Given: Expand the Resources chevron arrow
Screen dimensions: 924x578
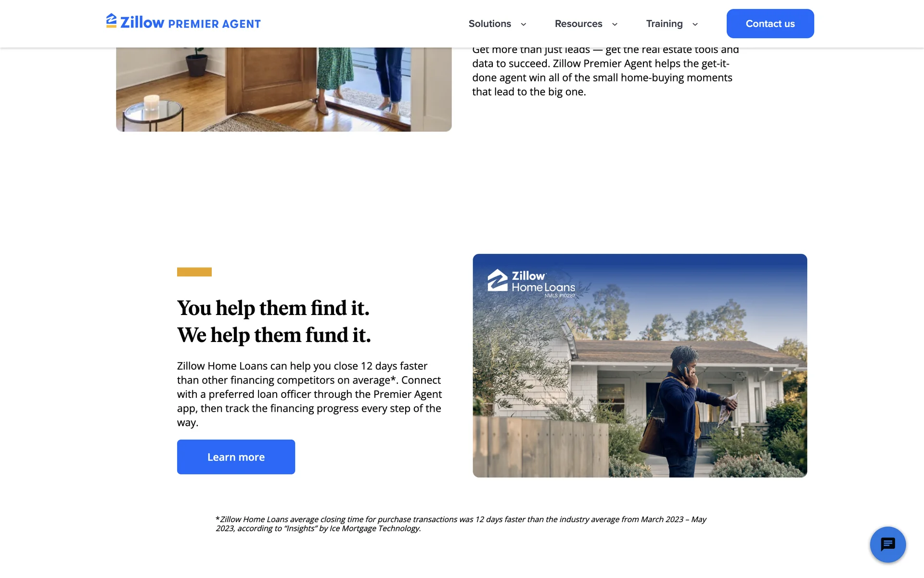Looking at the screenshot, I should [615, 24].
